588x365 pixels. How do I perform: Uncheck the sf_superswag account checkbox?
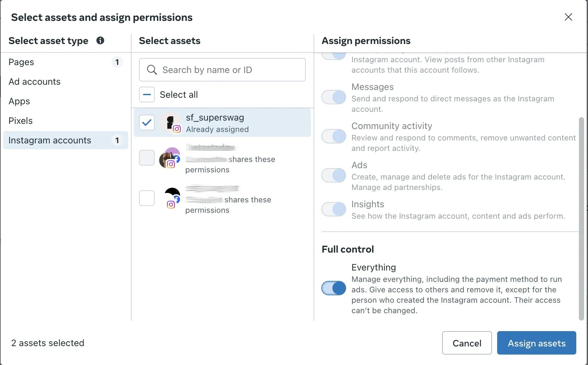[x=147, y=123]
